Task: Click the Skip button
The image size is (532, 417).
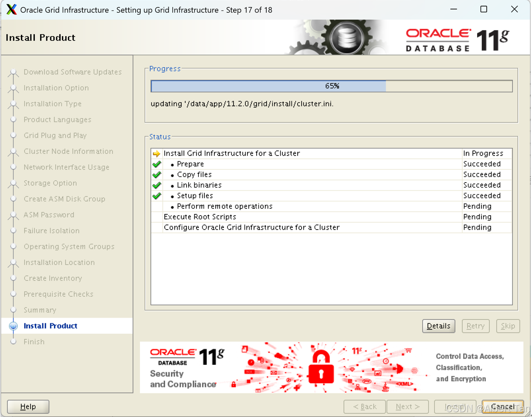Action: click(x=508, y=326)
